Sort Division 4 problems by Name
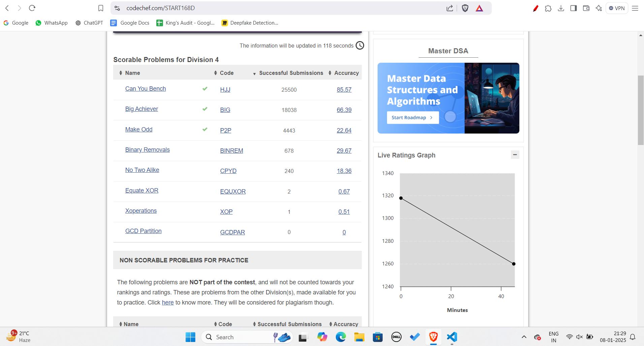644x346 pixels. (130, 73)
